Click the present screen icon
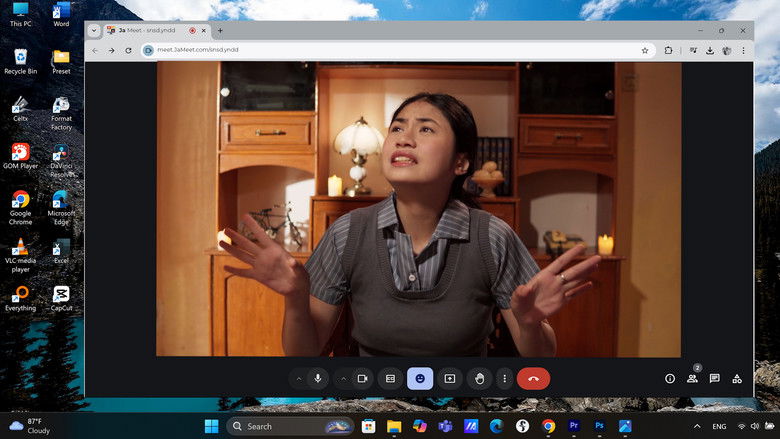Viewport: 780px width, 439px height. coord(450,379)
